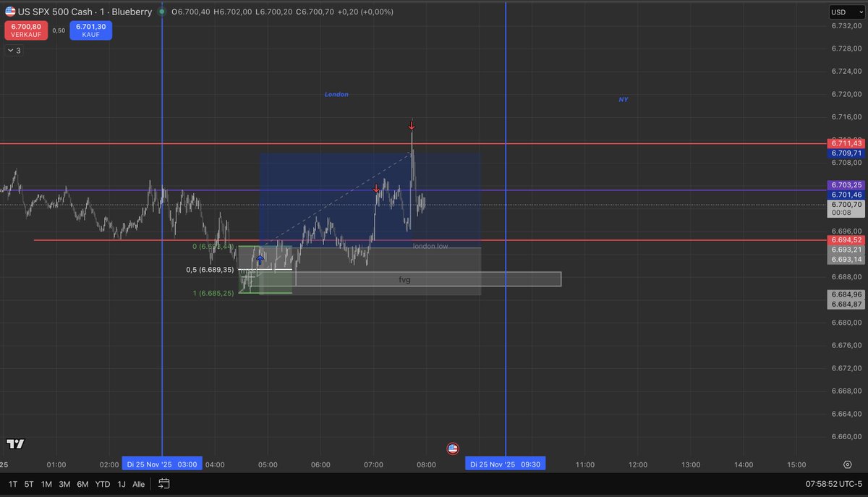Select the 6M time range
The image size is (868, 497).
pyautogui.click(x=82, y=484)
